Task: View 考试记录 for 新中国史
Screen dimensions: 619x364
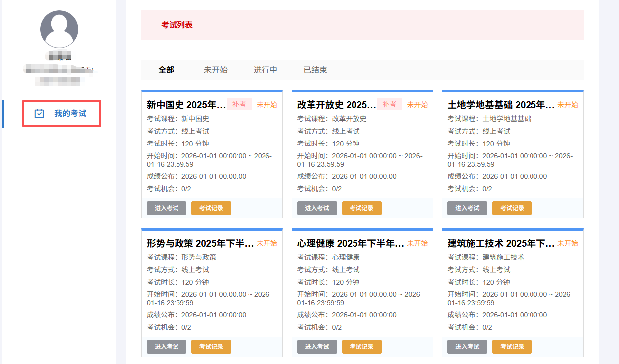Action: pos(211,208)
